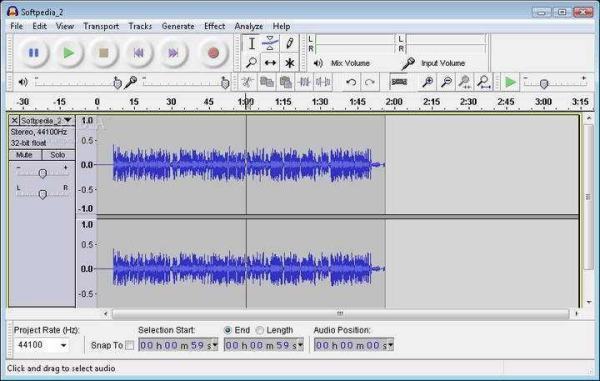Select the End radio button
This screenshot has height=381, width=600.
[x=228, y=330]
